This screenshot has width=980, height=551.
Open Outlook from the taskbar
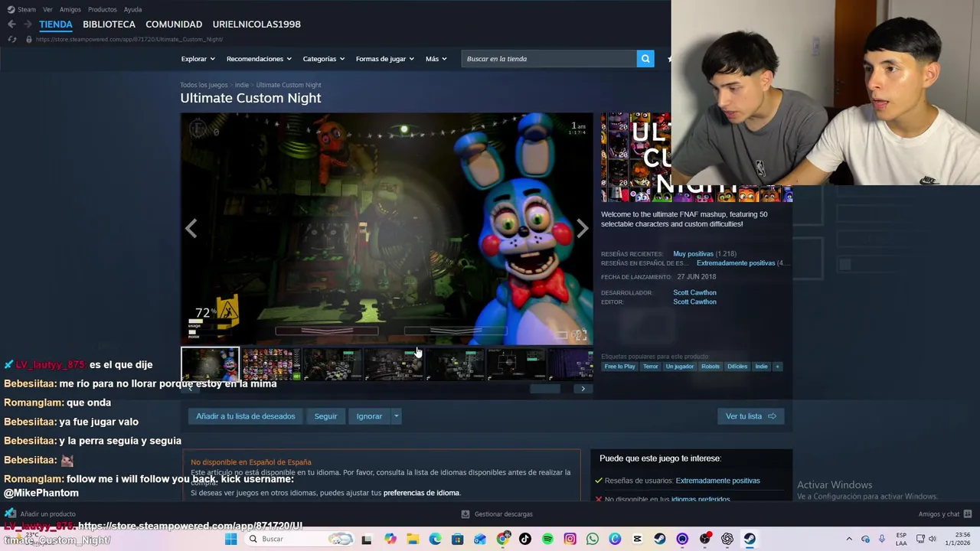(x=480, y=539)
